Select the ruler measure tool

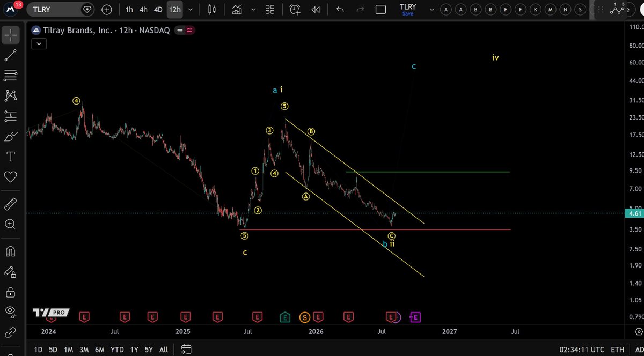pyautogui.click(x=10, y=204)
